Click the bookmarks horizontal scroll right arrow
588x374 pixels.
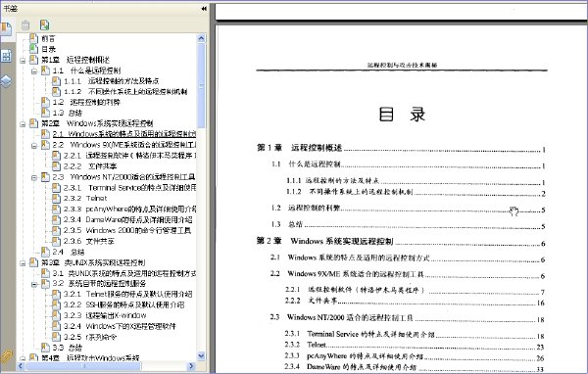click(191, 366)
